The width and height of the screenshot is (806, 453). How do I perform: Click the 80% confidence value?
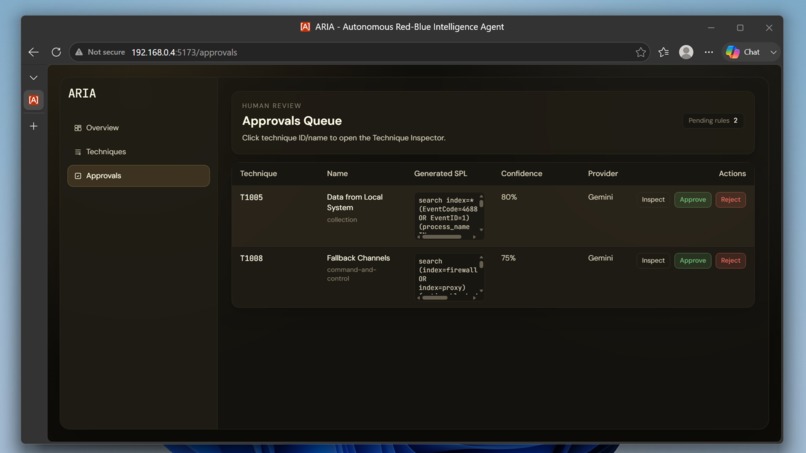click(x=509, y=197)
